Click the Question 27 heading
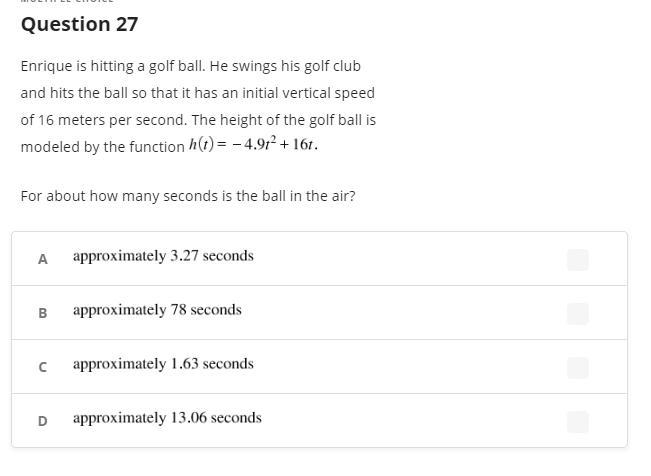The height and width of the screenshot is (476, 651). (79, 24)
